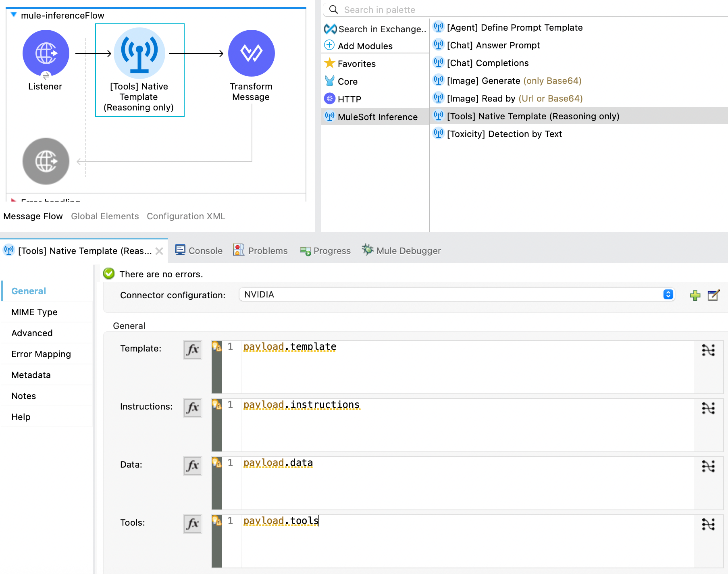Open the Core palette category

[x=341, y=81]
